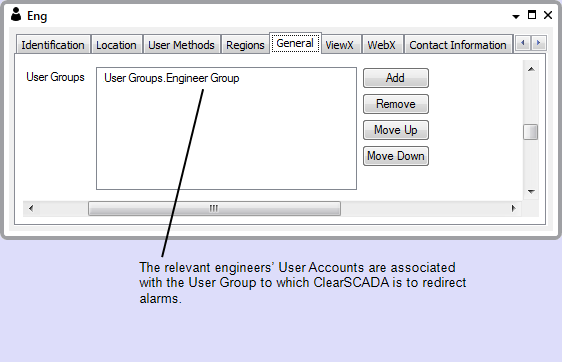Maximize the Eng window
Screen dimensions: 562x362
(x=532, y=15)
